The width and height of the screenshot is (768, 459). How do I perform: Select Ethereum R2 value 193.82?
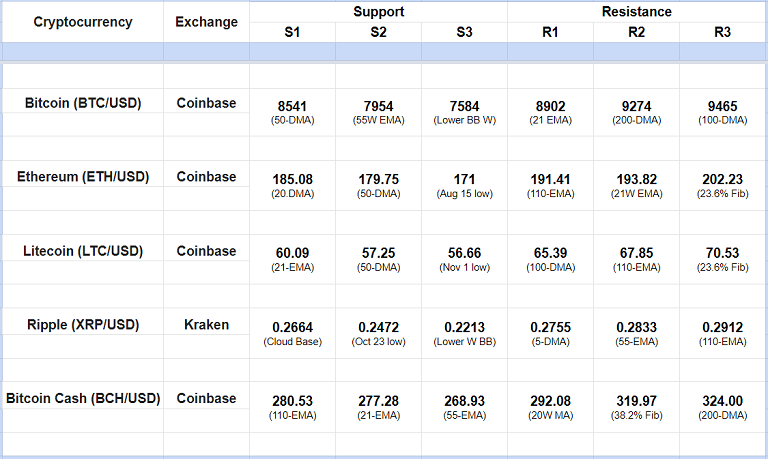pos(636,178)
